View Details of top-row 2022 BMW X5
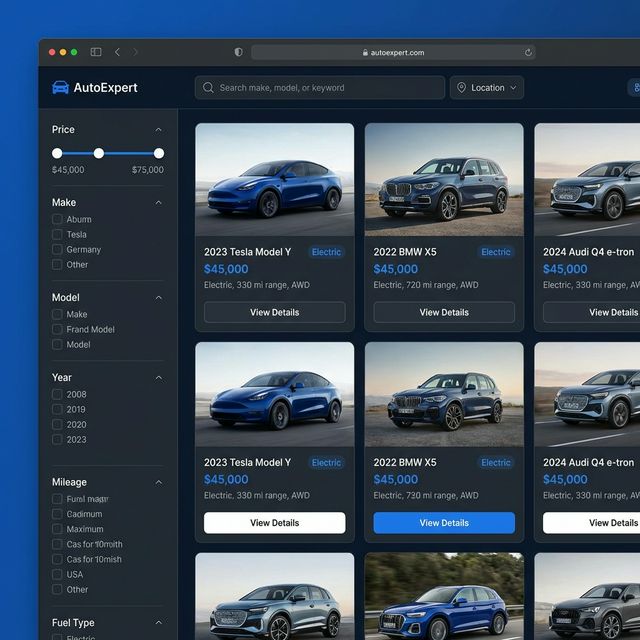Screen dimensions: 640x640 point(444,312)
